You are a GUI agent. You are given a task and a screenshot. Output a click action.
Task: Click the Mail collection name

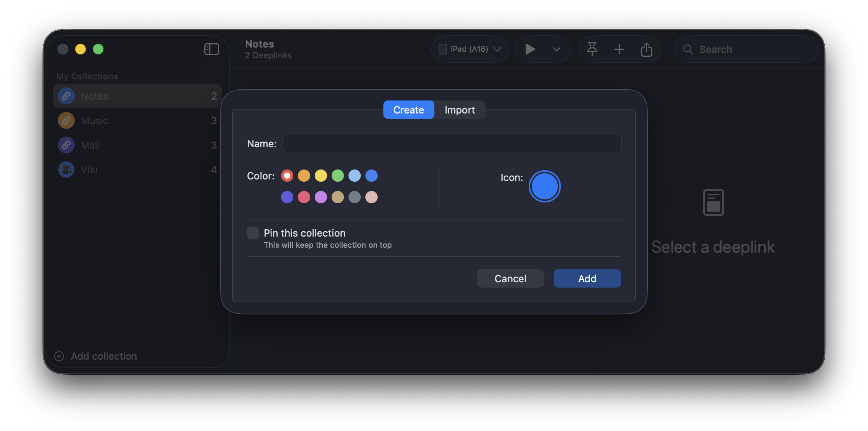click(90, 145)
